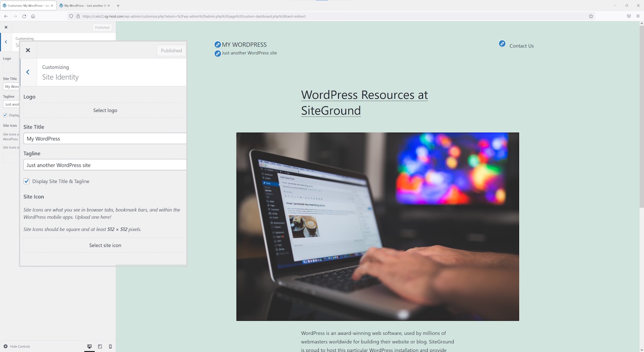The height and width of the screenshot is (352, 644).
Task: Go back in browser history
Action: tap(6, 16)
